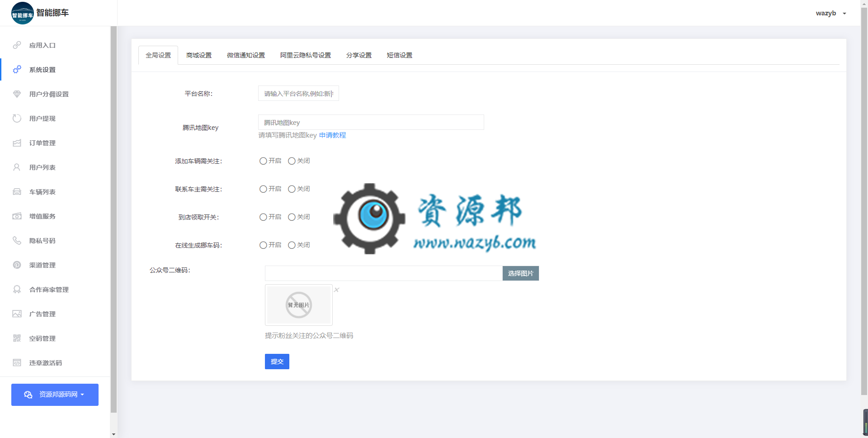
Task: Go to the 短信设置 tab
Action: click(400, 55)
